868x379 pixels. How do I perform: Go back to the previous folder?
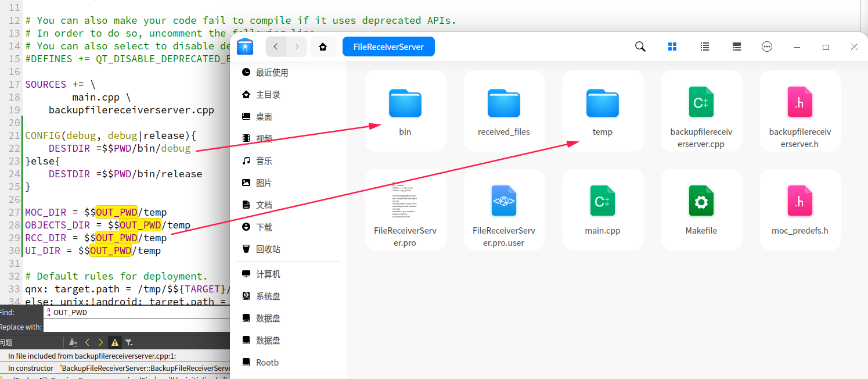tap(276, 47)
